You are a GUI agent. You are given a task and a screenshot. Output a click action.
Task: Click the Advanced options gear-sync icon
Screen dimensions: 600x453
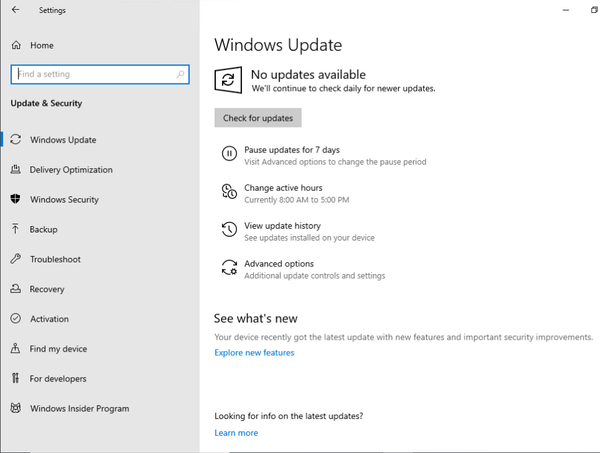tap(229, 267)
